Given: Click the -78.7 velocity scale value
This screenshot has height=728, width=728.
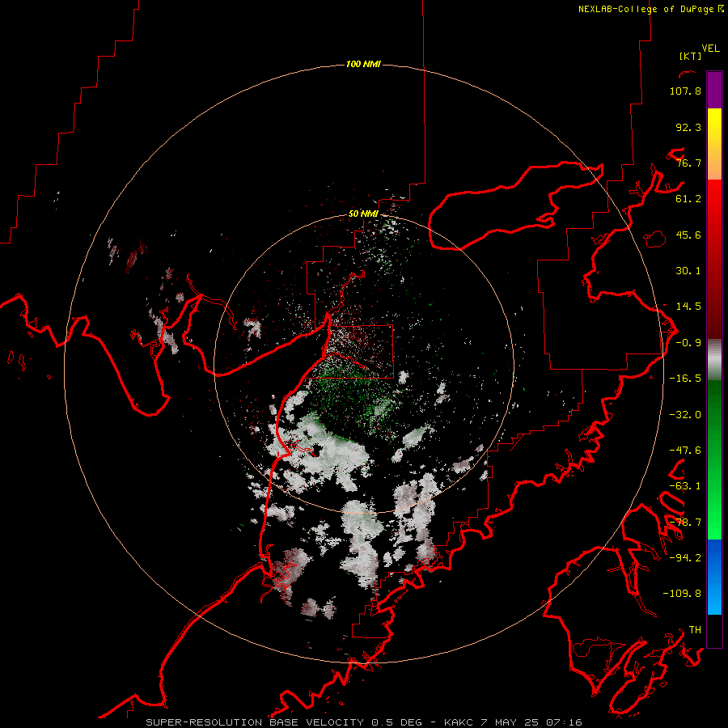Looking at the screenshot, I should click(685, 523).
